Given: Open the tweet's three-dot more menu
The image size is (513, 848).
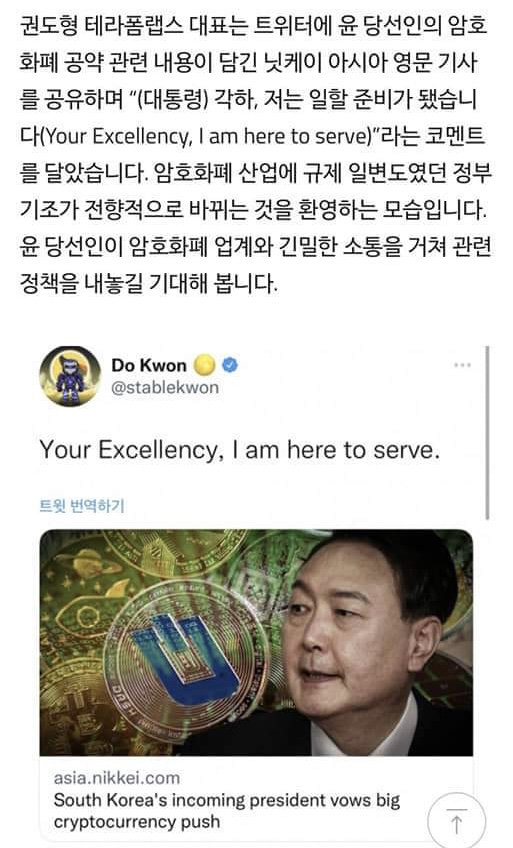Looking at the screenshot, I should point(462,365).
